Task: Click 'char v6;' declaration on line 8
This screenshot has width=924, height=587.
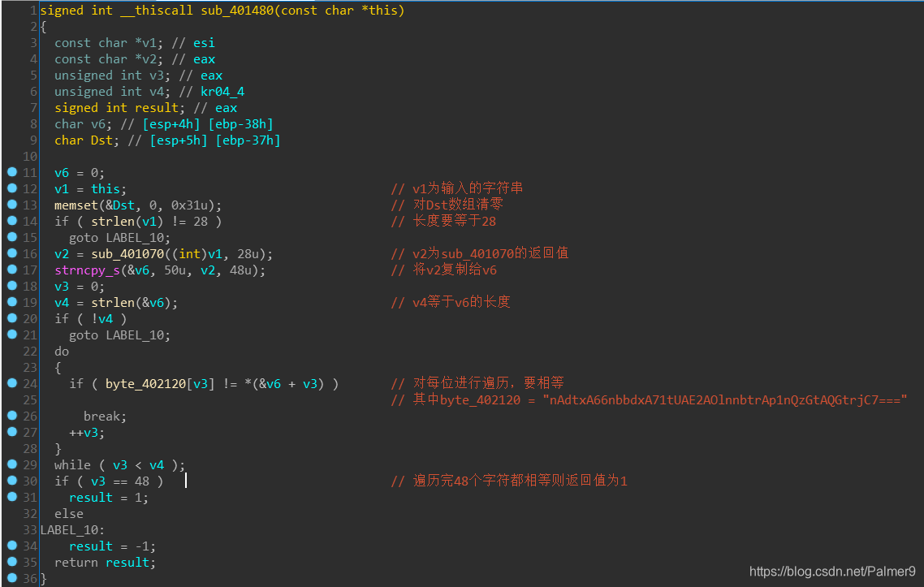Action: pos(83,123)
